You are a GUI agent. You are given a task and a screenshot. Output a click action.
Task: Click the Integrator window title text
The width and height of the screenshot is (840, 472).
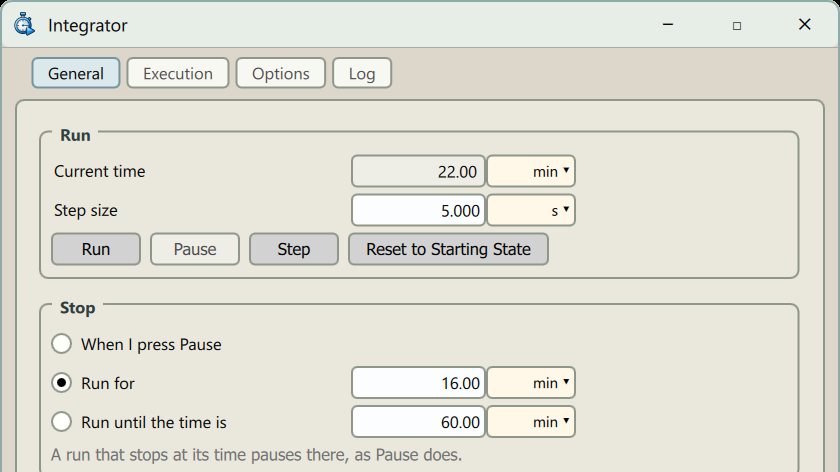[88, 26]
